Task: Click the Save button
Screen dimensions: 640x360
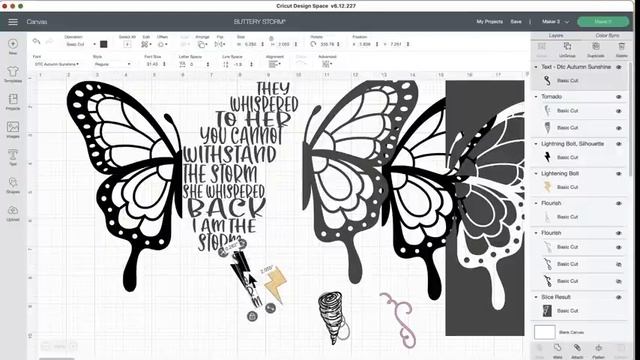Action: (516, 22)
